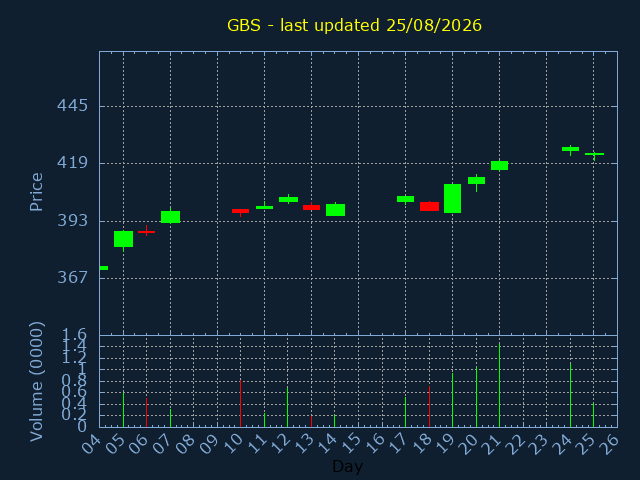Click the tallest volume bar on day 21
This screenshot has height=480, width=640.
tap(500, 385)
